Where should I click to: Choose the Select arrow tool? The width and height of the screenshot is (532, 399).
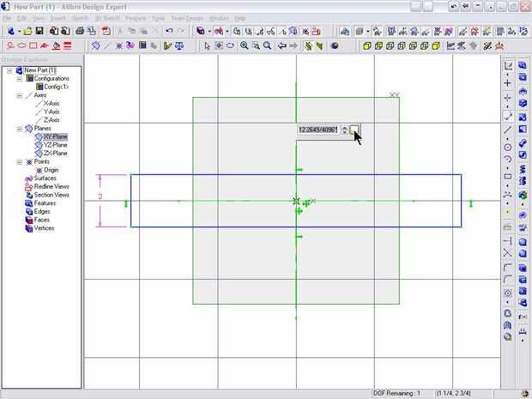click(208, 45)
